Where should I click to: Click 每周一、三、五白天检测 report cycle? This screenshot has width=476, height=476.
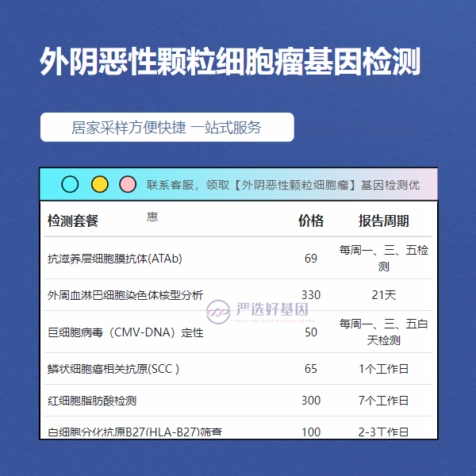(x=383, y=332)
